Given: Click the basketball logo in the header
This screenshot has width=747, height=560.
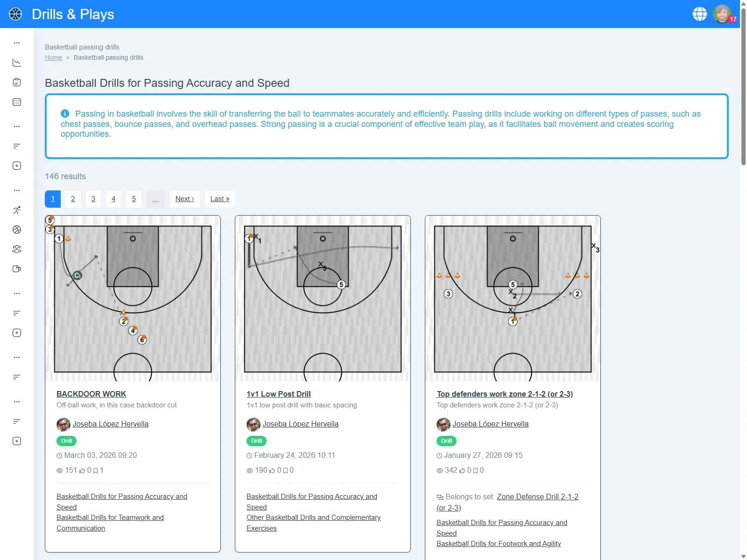Looking at the screenshot, I should point(15,14).
